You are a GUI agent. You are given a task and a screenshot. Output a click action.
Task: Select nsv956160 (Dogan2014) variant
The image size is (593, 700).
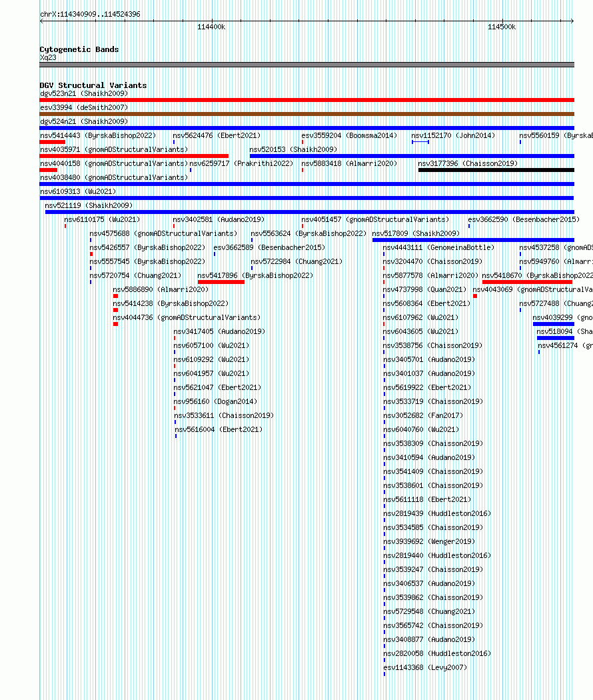pyautogui.click(x=215, y=401)
